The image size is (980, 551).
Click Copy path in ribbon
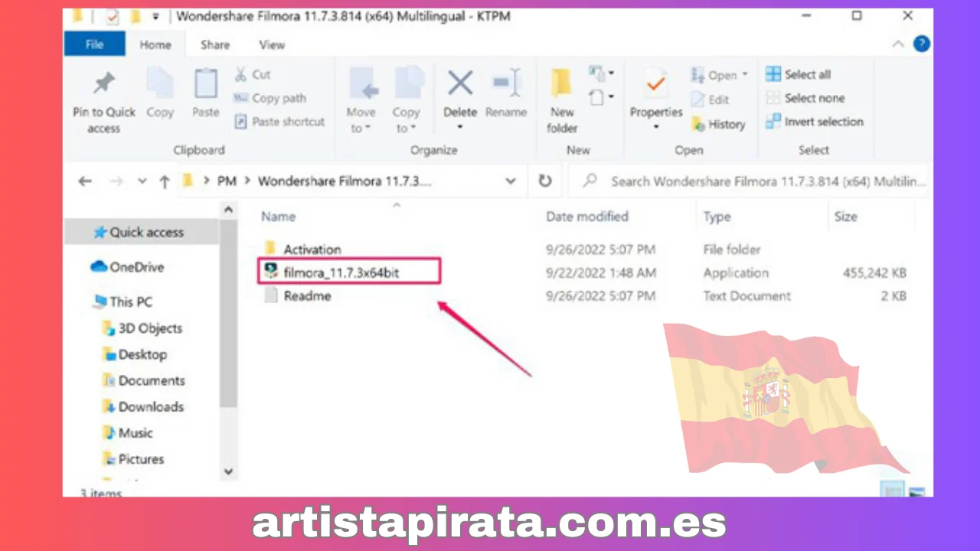269,98
